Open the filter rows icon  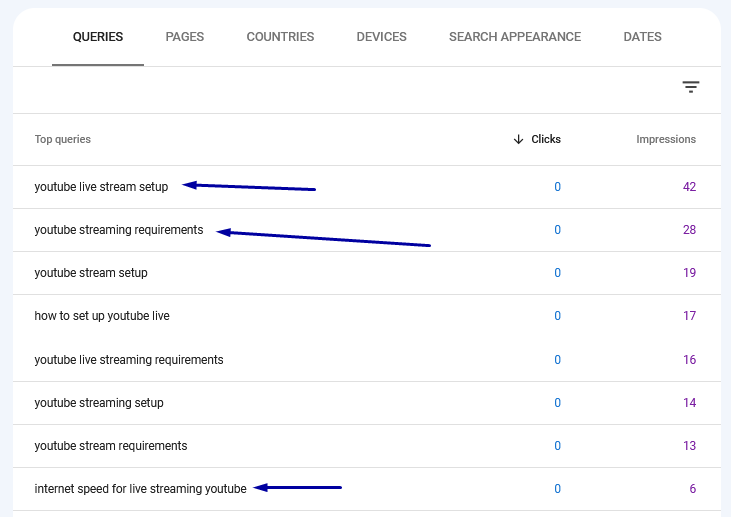pos(690,87)
